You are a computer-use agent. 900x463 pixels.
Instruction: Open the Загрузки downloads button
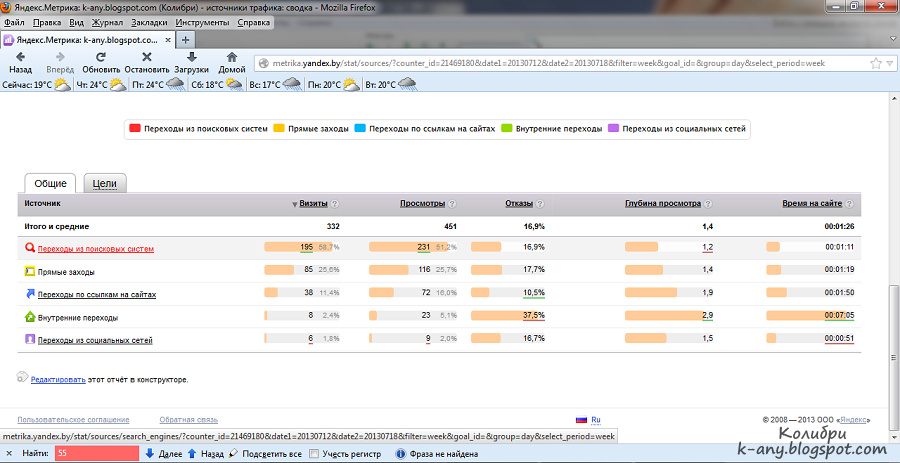click(192, 63)
